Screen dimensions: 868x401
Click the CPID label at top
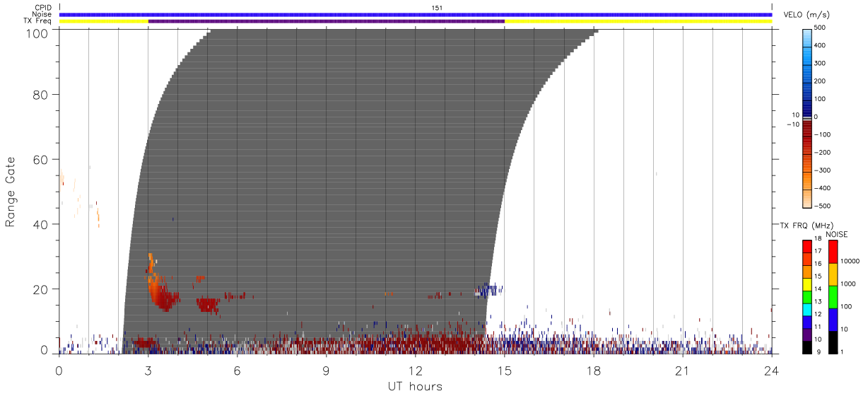tap(43, 8)
